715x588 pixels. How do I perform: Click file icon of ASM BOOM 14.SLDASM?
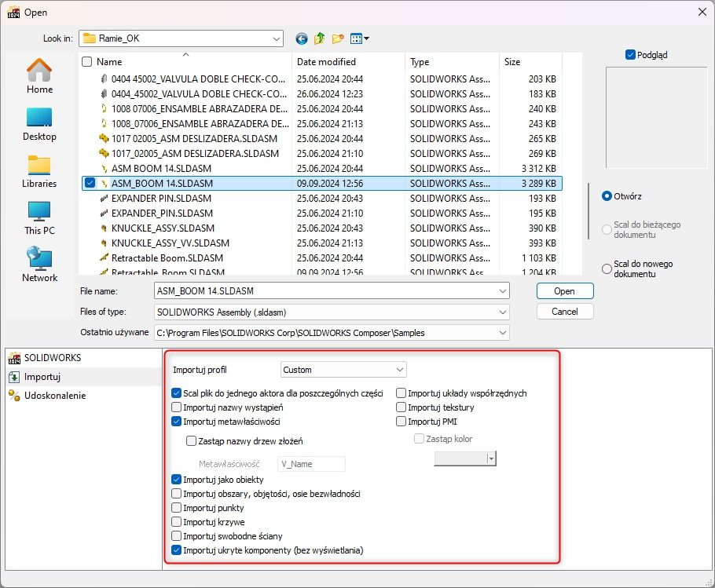[104, 169]
